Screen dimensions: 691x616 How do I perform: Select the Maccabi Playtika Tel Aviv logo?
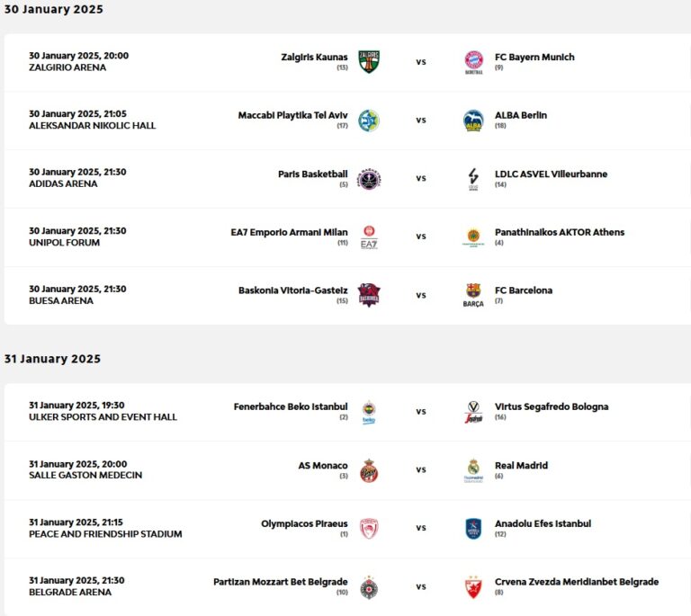coord(369,120)
